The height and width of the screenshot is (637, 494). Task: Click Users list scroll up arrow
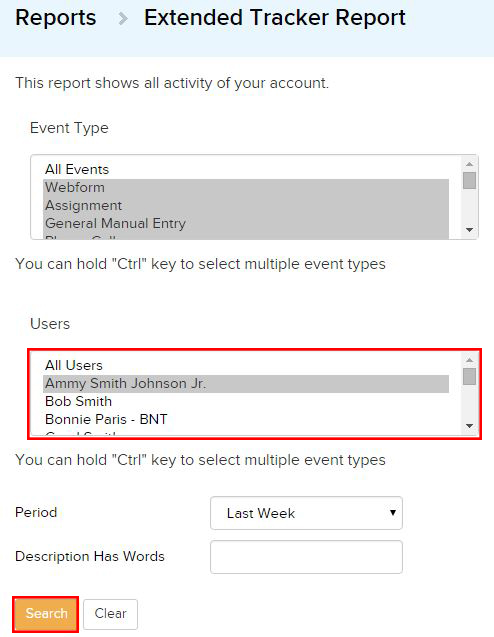click(x=470, y=360)
